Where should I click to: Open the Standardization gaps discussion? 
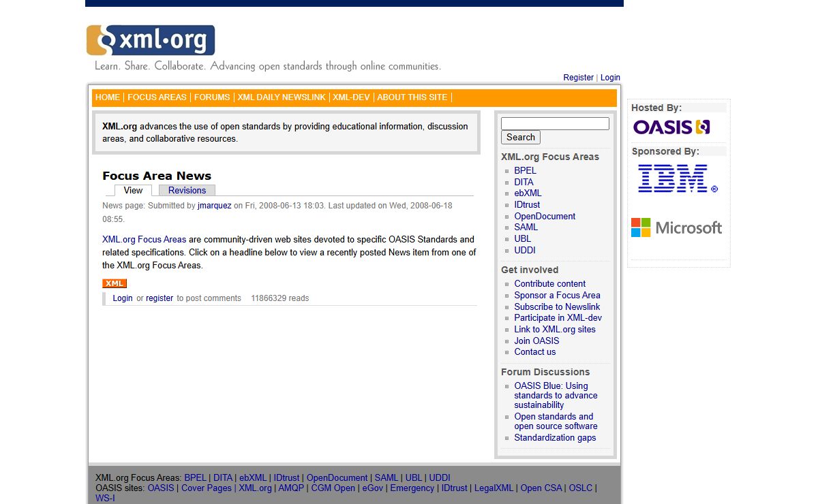(555, 438)
